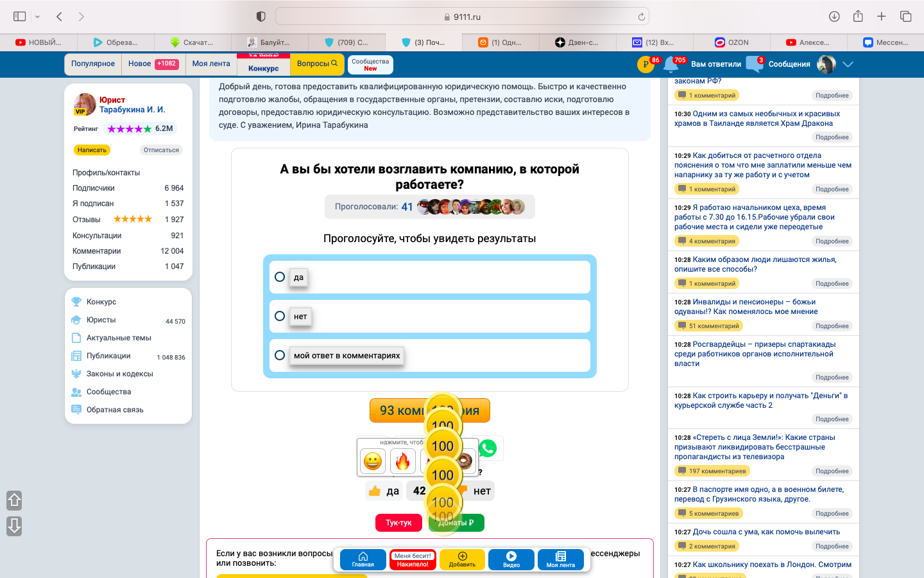
Task: Click the fire emoji reaction
Action: (x=402, y=461)
